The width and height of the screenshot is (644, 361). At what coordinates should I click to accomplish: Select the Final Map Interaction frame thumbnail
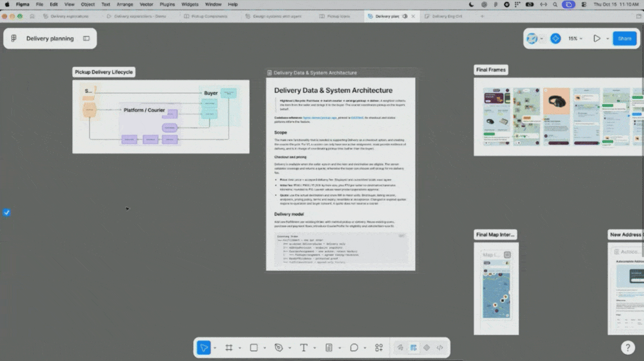click(x=496, y=289)
